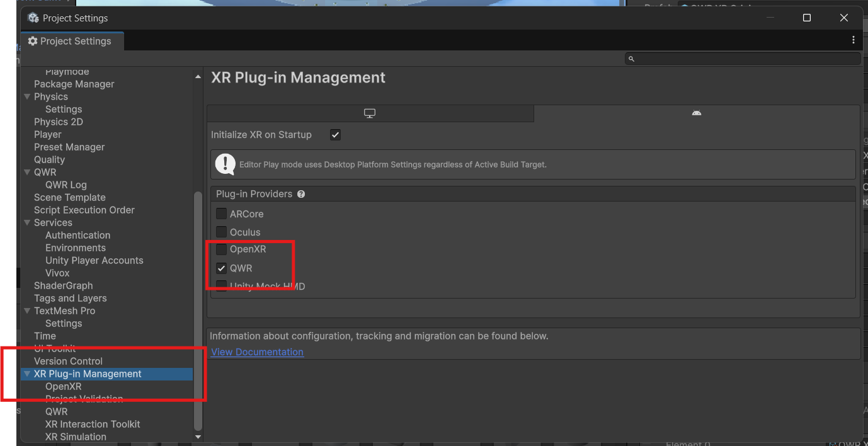Open Quality settings

tap(49, 159)
